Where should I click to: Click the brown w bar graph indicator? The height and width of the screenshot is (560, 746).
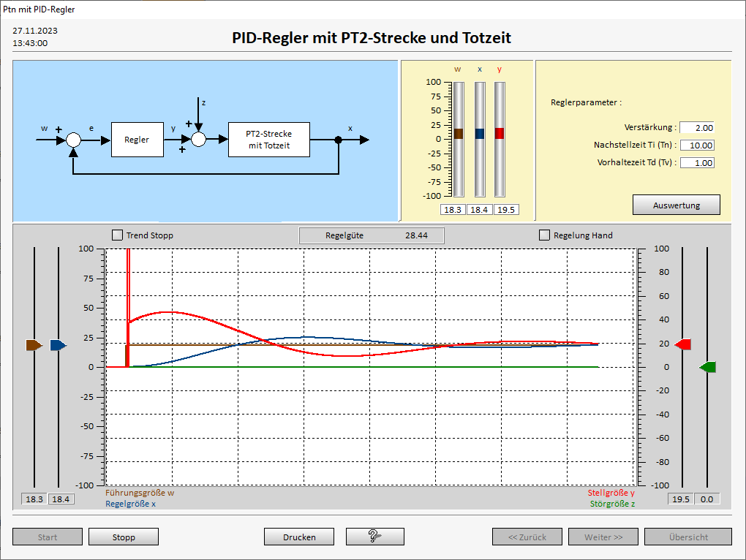[459, 134]
